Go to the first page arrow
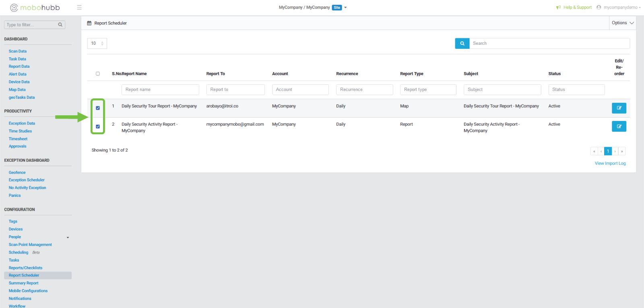 [x=594, y=151]
